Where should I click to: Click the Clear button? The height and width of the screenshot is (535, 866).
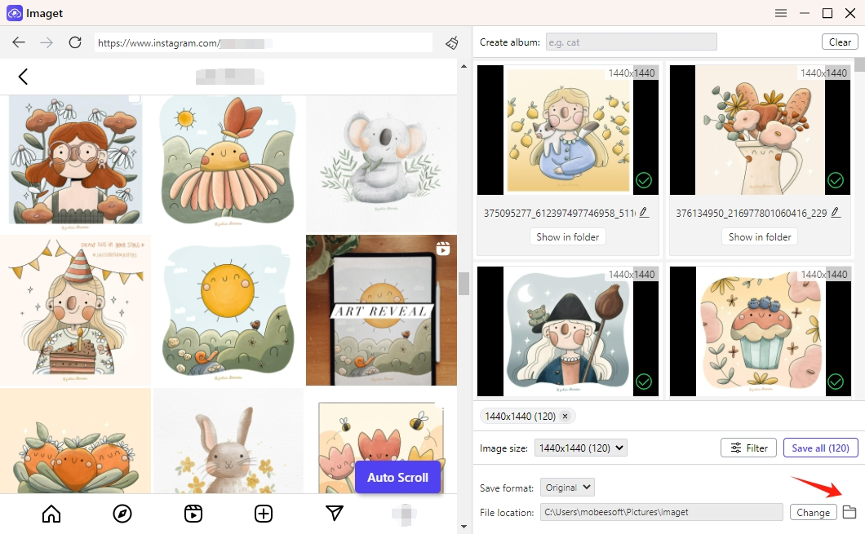coord(839,42)
